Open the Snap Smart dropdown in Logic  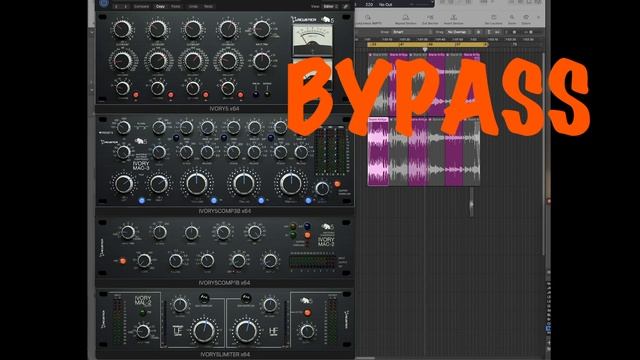(x=411, y=32)
